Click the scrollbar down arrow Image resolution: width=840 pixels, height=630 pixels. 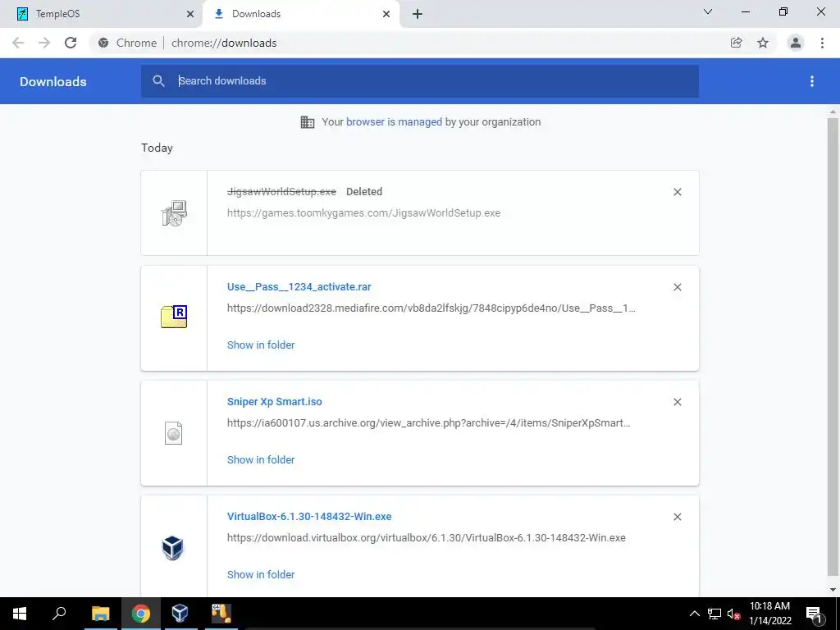click(x=833, y=589)
